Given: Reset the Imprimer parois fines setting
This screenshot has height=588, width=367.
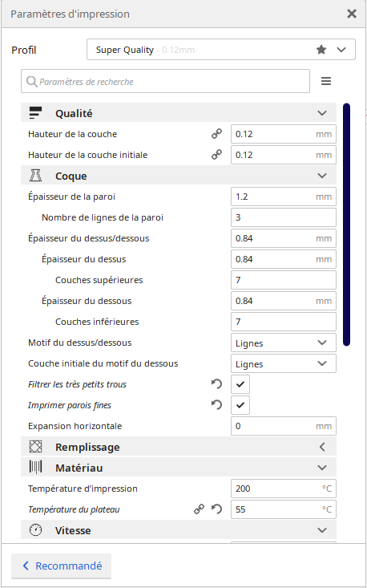Looking at the screenshot, I should pyautogui.click(x=216, y=405).
